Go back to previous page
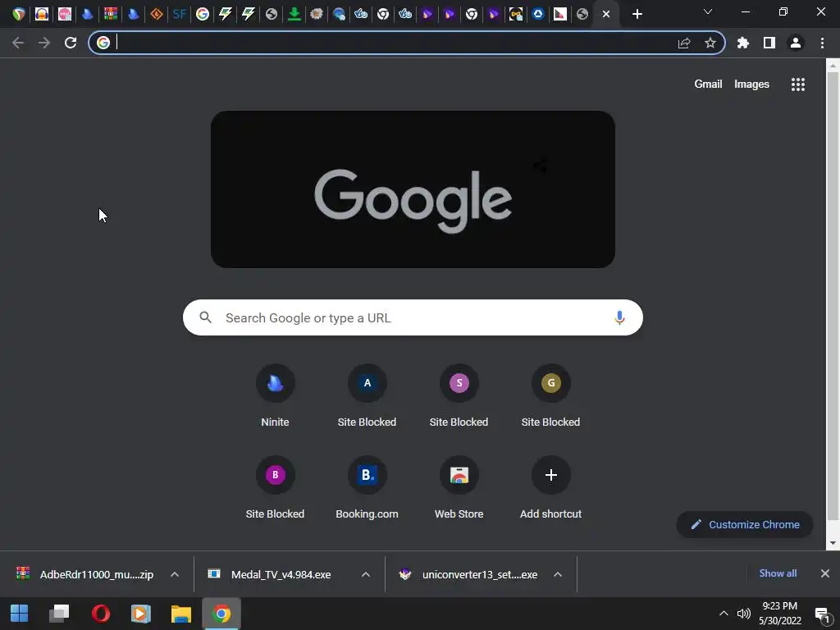 pos(18,43)
